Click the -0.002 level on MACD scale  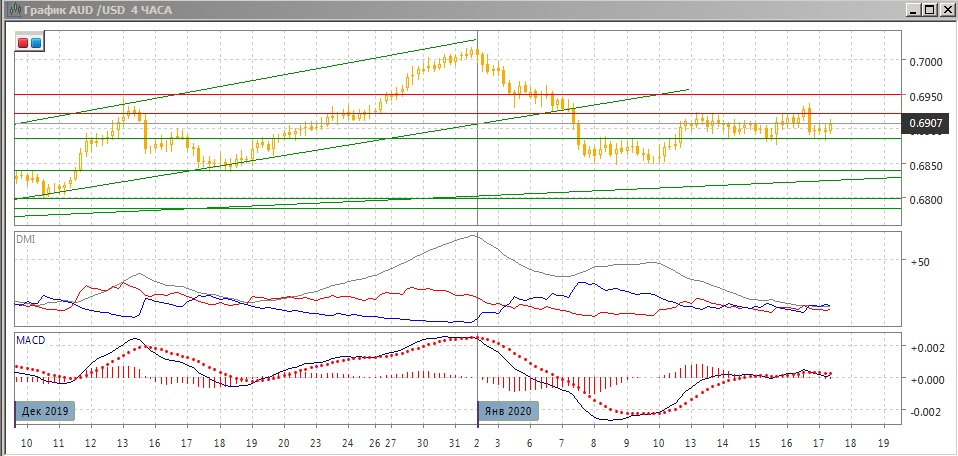coord(924,411)
